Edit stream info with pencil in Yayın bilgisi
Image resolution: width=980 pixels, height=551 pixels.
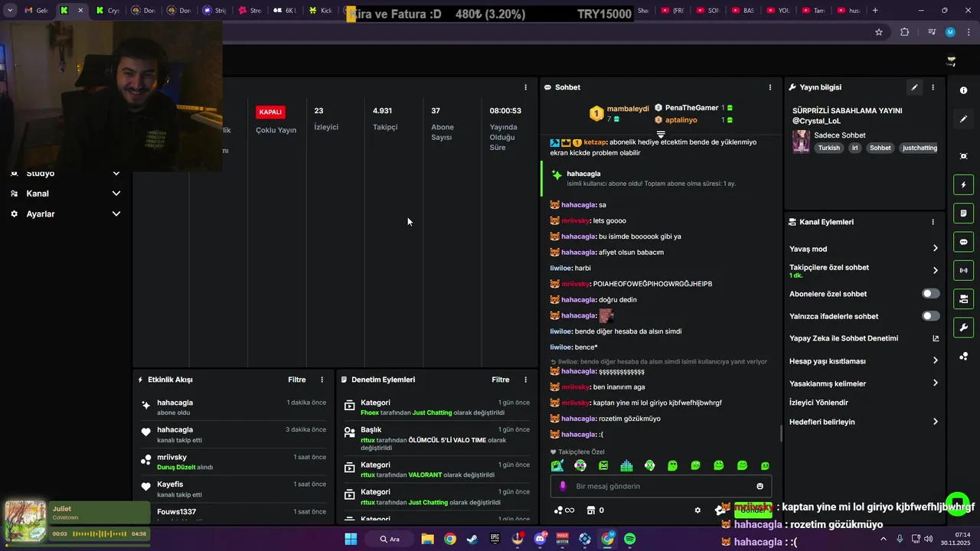click(x=914, y=87)
